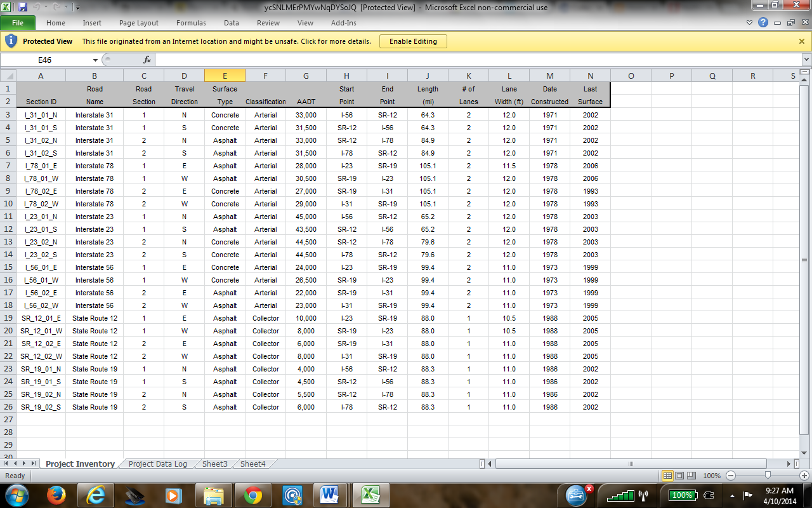The image size is (812, 508).
Task: Open the Review ribbon tab
Action: (x=268, y=23)
